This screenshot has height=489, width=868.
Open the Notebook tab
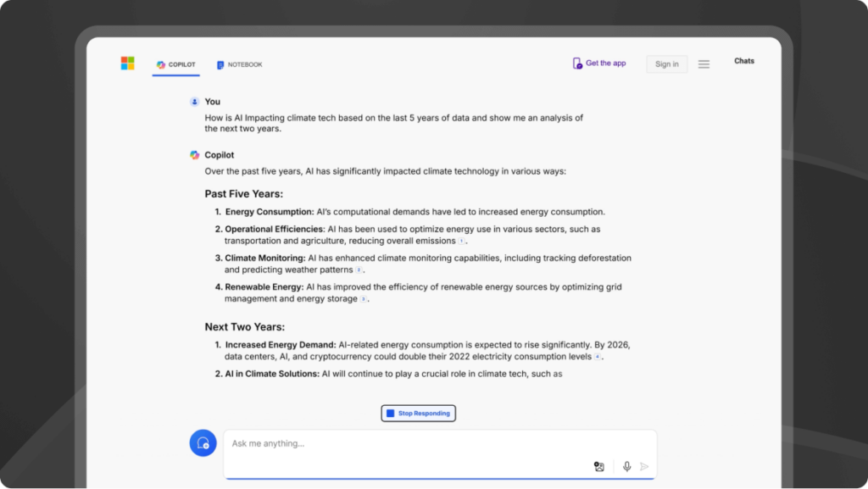(x=239, y=64)
